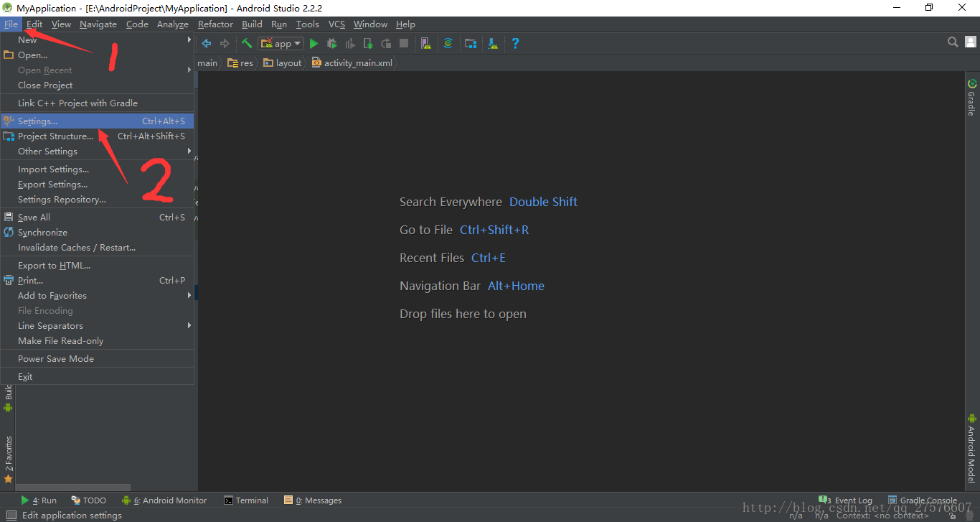980x522 pixels.
Task: Expand the Add to Favorites submenu
Action: 97,295
